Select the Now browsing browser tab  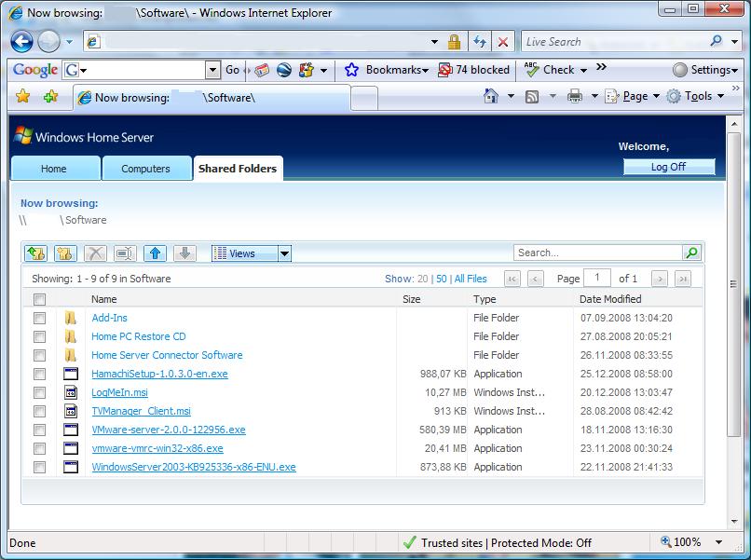click(x=212, y=98)
